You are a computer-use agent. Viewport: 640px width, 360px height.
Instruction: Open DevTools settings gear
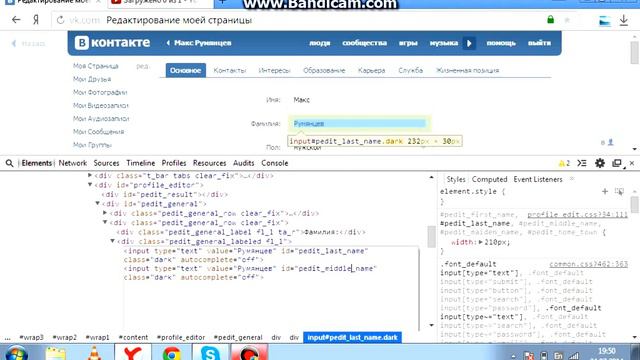tap(600, 163)
